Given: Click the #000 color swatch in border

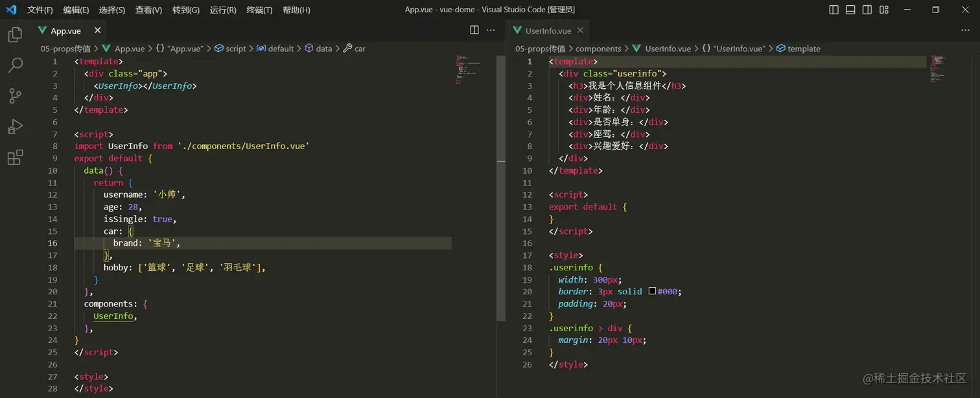Looking at the screenshot, I should pos(652,292).
